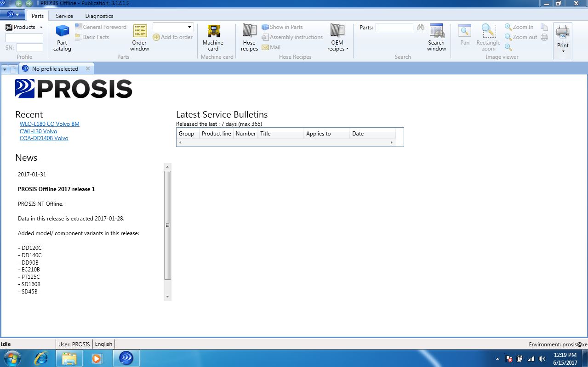The image size is (588, 367).
Task: Sort bulletins by Title column
Action: (281, 134)
